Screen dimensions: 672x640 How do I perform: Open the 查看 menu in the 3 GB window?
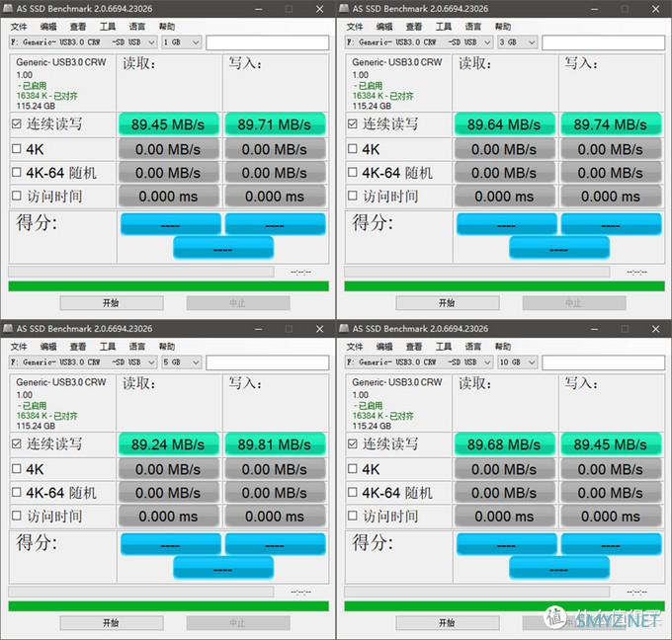click(414, 27)
